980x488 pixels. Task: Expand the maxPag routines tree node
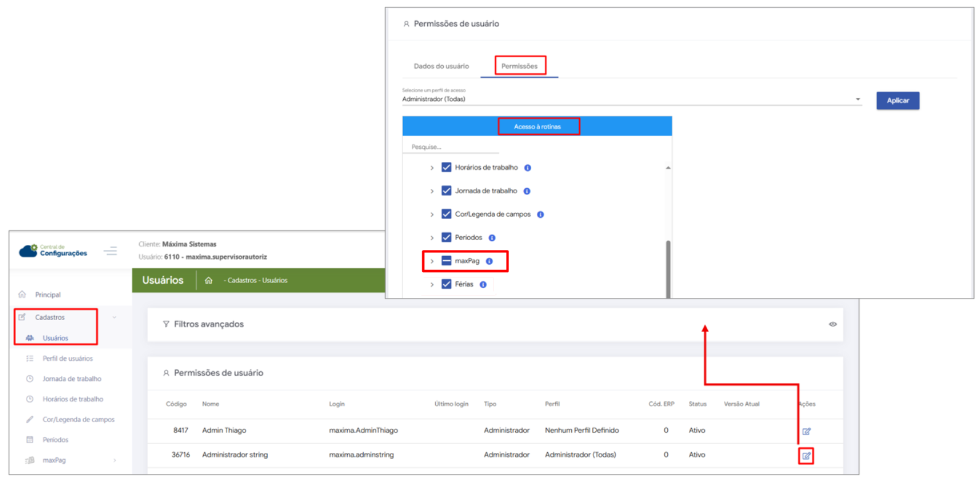432,262
